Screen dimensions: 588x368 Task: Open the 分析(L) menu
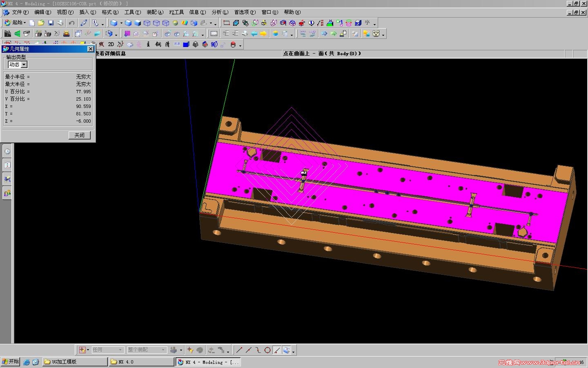220,12
